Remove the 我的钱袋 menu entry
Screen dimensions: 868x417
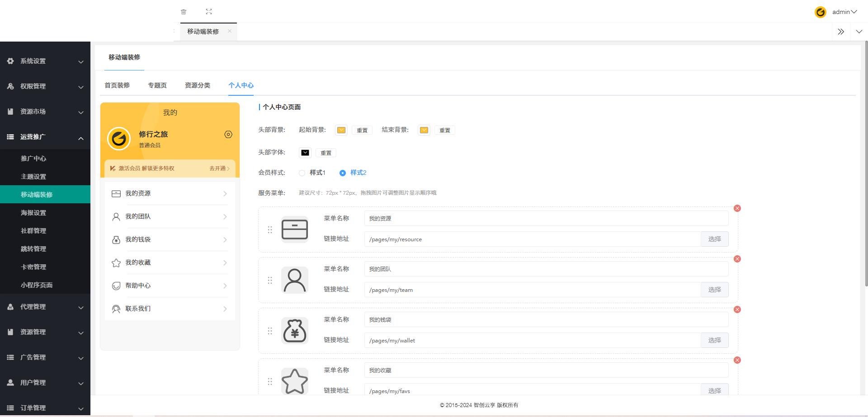coord(737,309)
